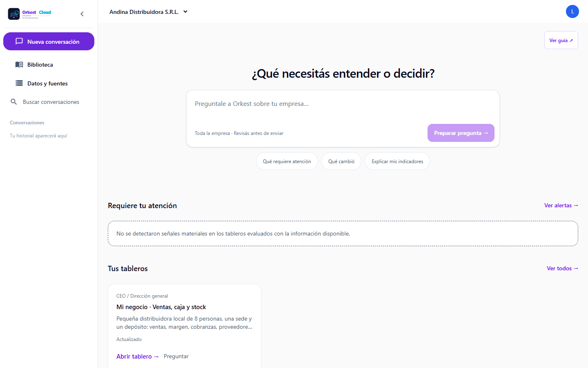Click the Requiere tu atención heading
The height and width of the screenshot is (368, 588).
tap(142, 206)
